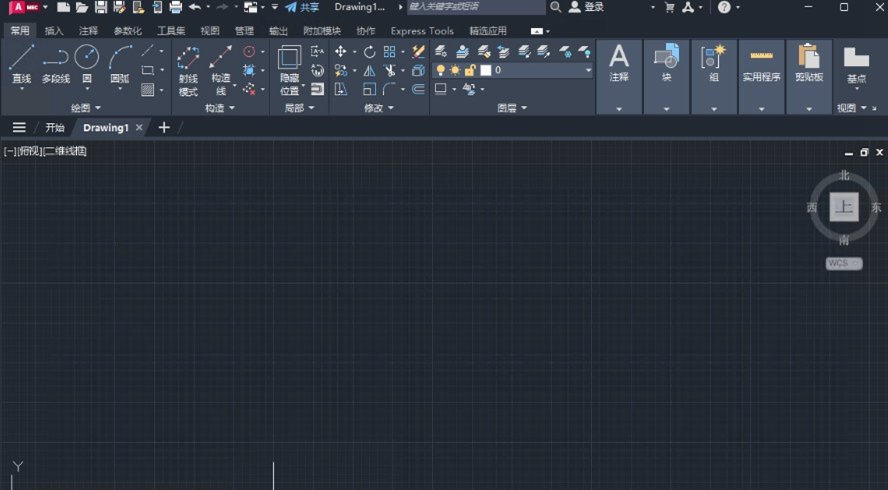Expand the 绘图 panel flyout

pyautogui.click(x=86, y=108)
